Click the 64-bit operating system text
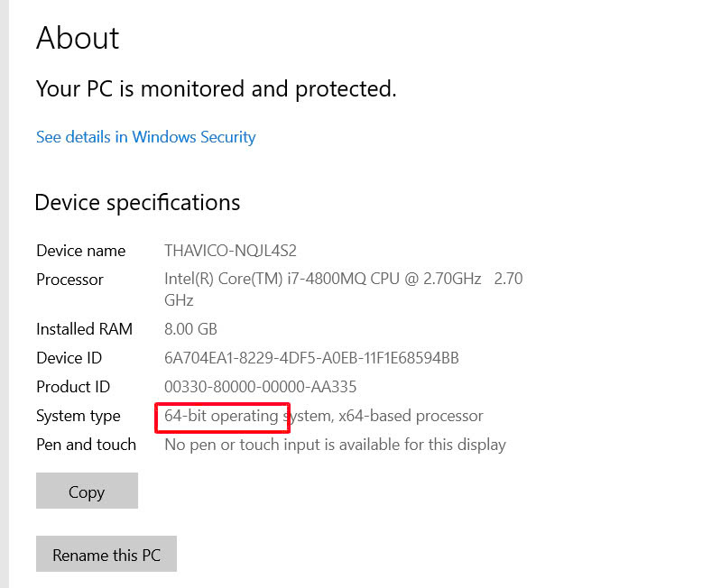 pyautogui.click(x=248, y=416)
